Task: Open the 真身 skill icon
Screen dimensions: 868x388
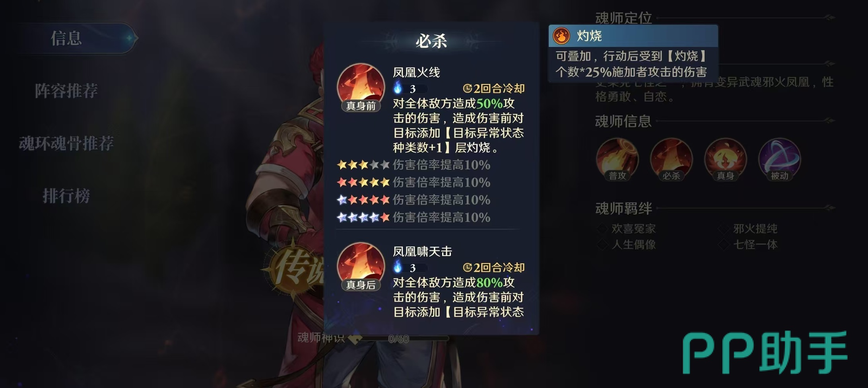Action: point(725,159)
